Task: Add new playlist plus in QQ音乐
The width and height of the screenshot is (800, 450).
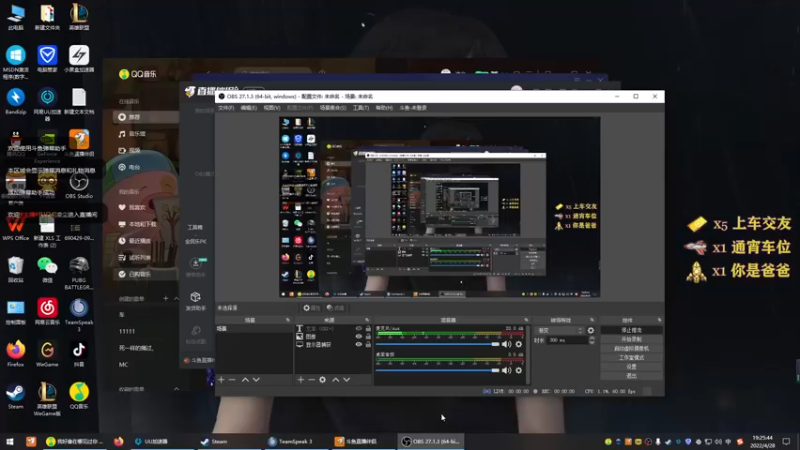Action: point(165,298)
